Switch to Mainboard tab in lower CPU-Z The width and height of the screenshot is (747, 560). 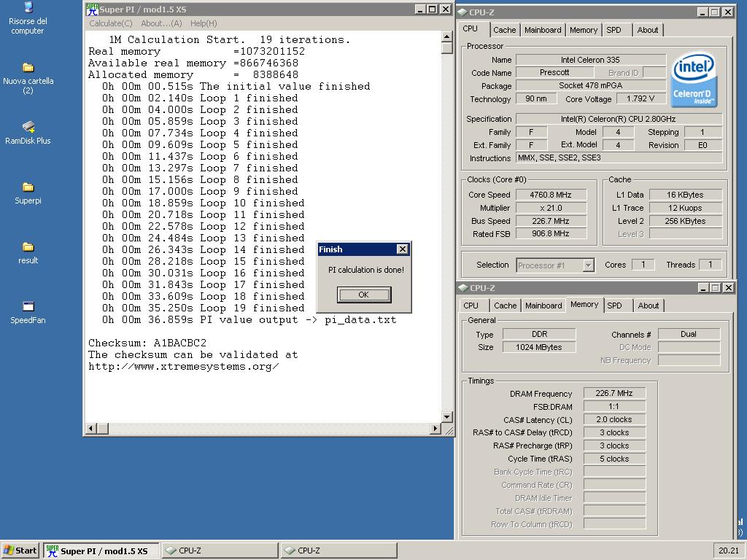click(x=543, y=306)
